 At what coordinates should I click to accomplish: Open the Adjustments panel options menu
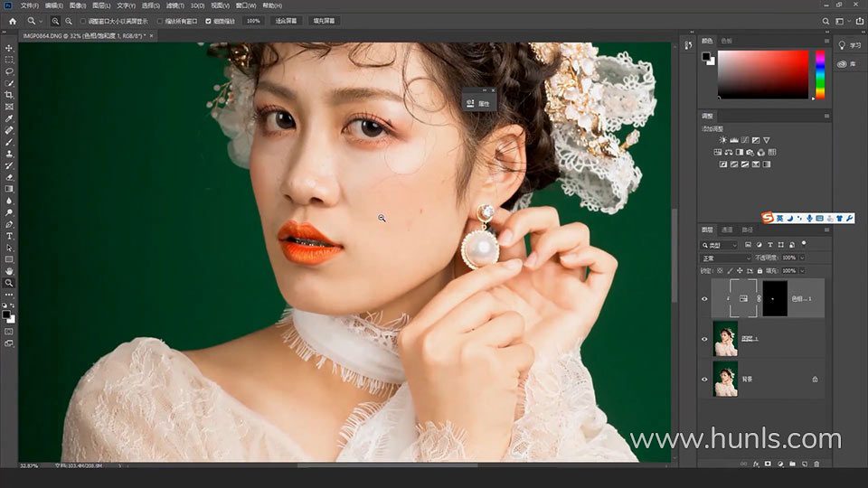tap(826, 117)
